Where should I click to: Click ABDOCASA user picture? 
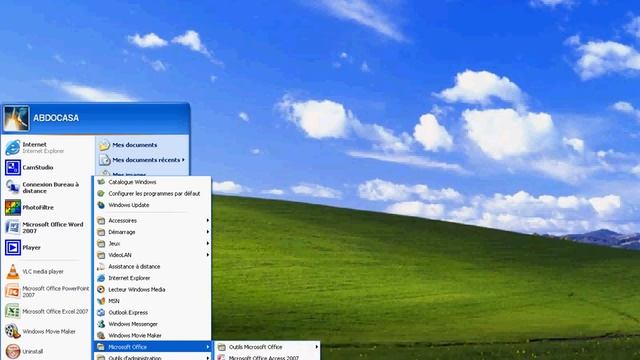tap(16, 118)
